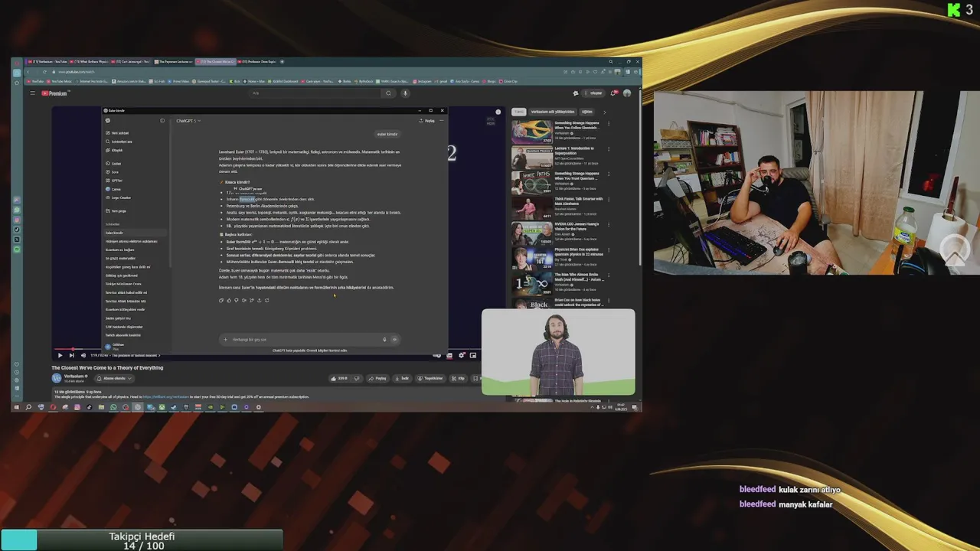Start ChatGPT voice mode button
Viewport: 980px width, 551px height.
(x=394, y=340)
